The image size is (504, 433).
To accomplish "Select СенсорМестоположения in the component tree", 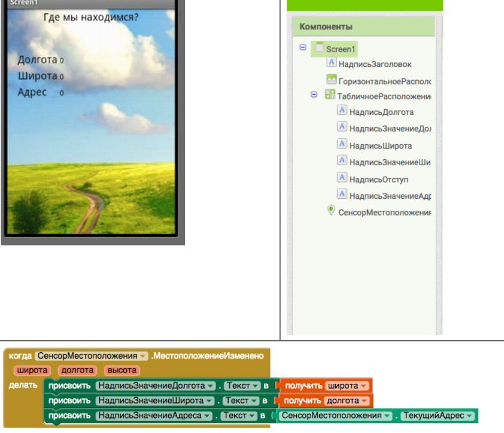I will click(385, 213).
